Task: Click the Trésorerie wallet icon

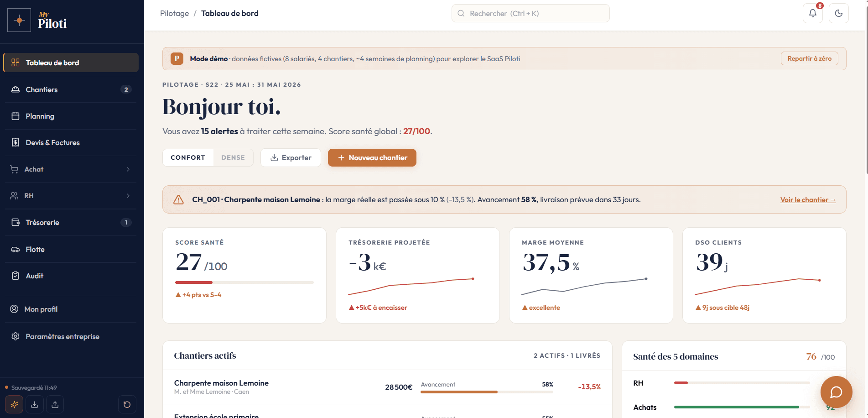Action: 16,222
